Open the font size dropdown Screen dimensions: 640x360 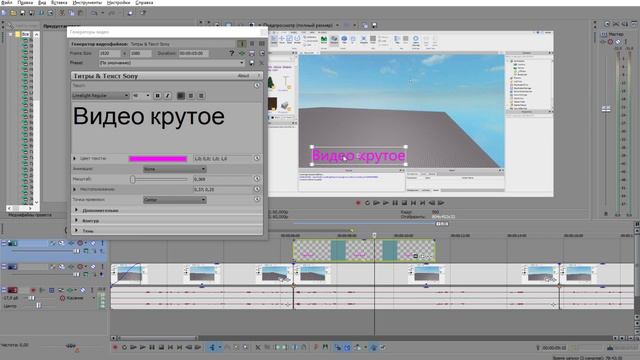pos(141,96)
